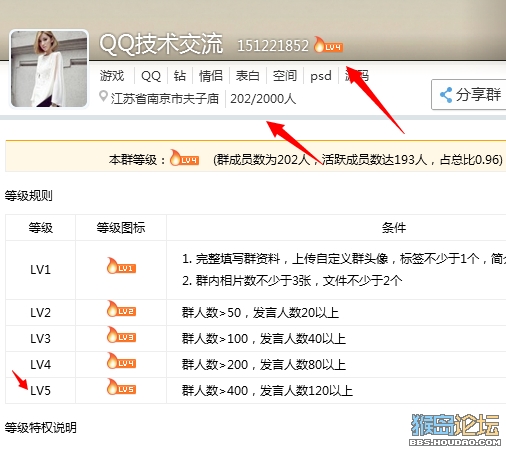Click the 完整填写群资料 condition line
Image resolution: width=506 pixels, height=451 pixels.
(344, 259)
